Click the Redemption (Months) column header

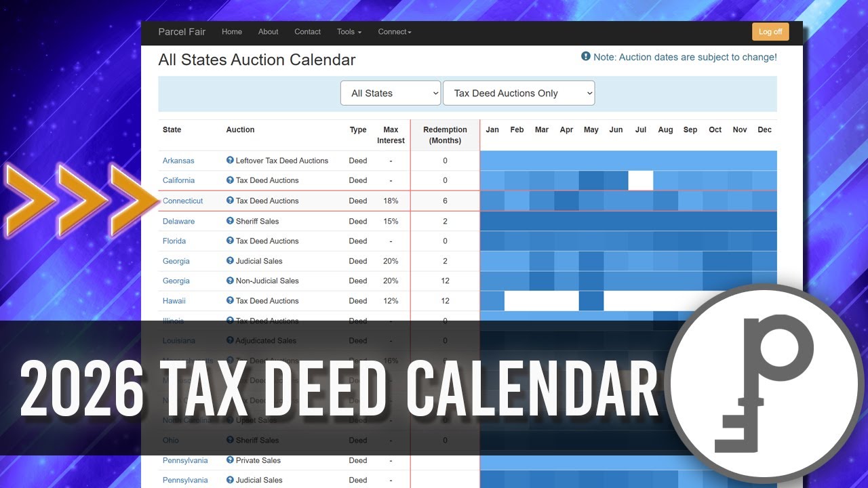coord(445,135)
